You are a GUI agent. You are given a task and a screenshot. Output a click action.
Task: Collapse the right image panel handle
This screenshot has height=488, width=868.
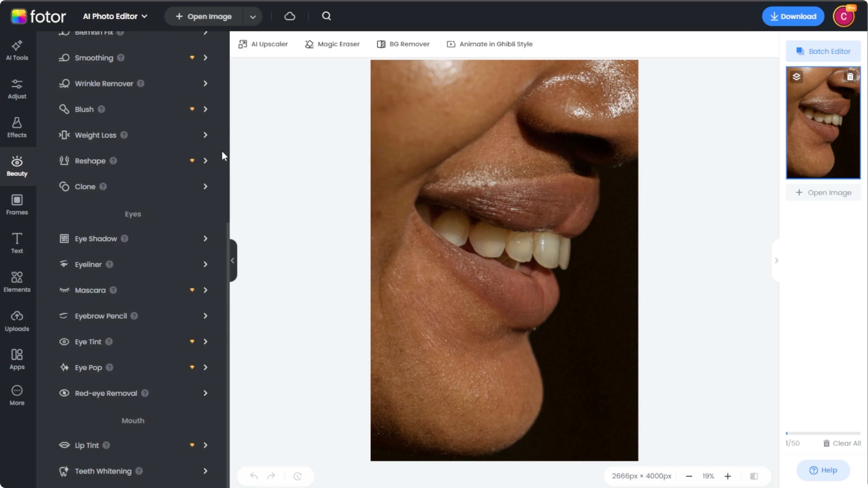(x=776, y=260)
